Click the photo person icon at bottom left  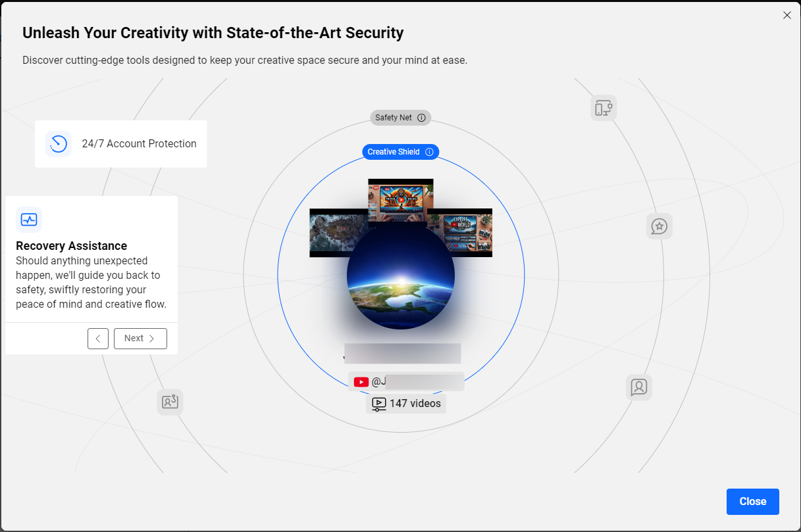[170, 402]
